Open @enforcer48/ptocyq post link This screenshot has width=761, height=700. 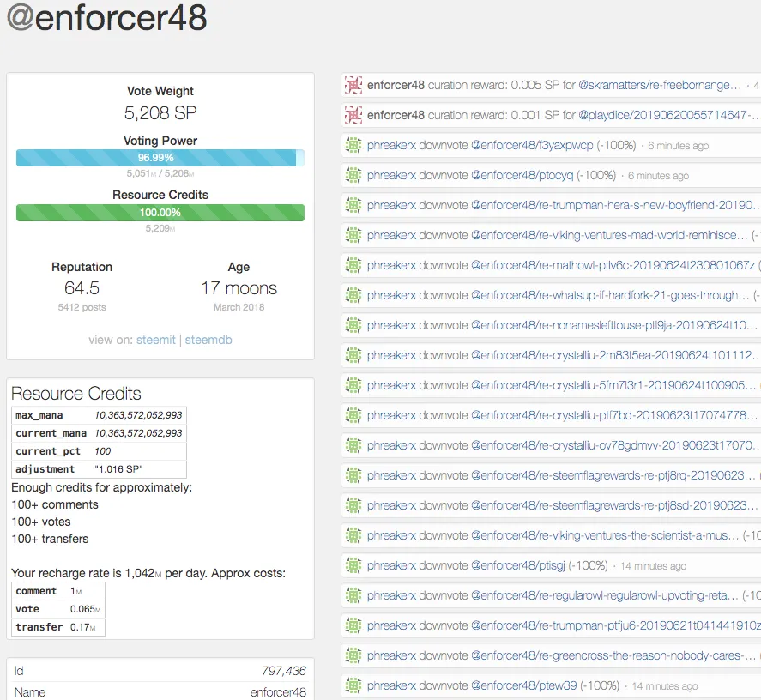point(522,175)
